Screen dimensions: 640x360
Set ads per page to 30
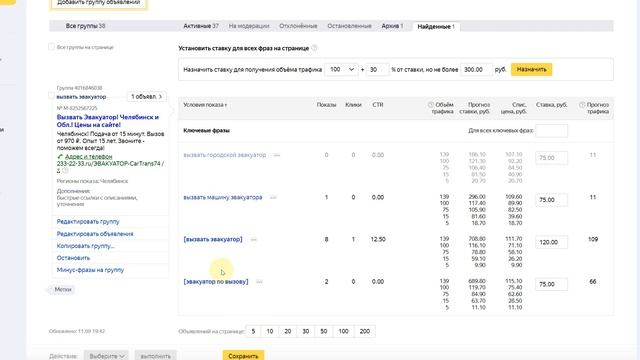click(x=306, y=331)
